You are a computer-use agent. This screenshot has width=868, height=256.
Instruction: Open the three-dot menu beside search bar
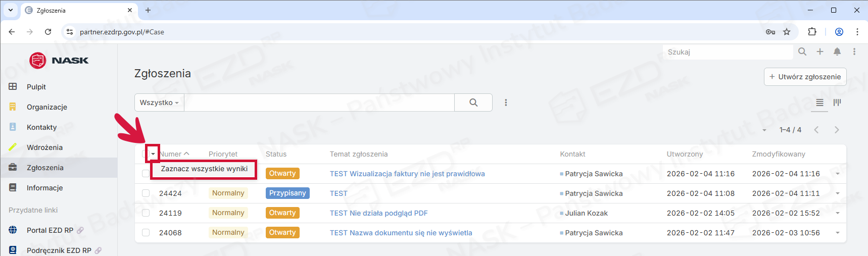click(506, 103)
